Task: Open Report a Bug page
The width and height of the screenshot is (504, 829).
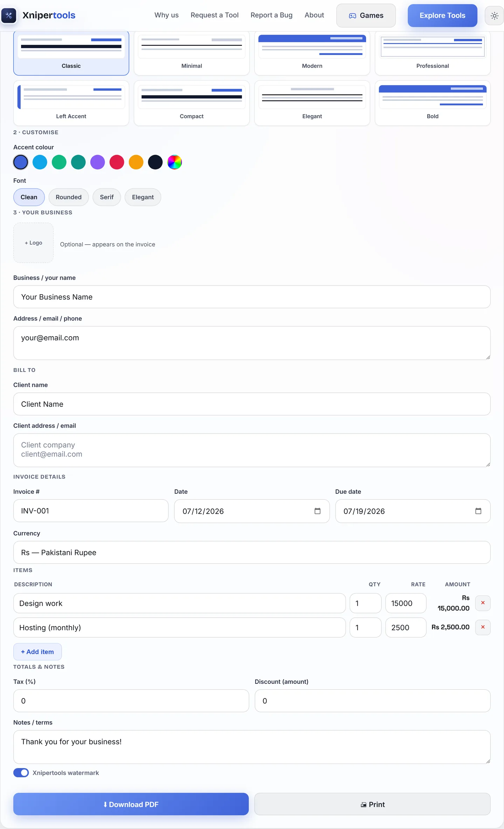Action: [x=271, y=15]
